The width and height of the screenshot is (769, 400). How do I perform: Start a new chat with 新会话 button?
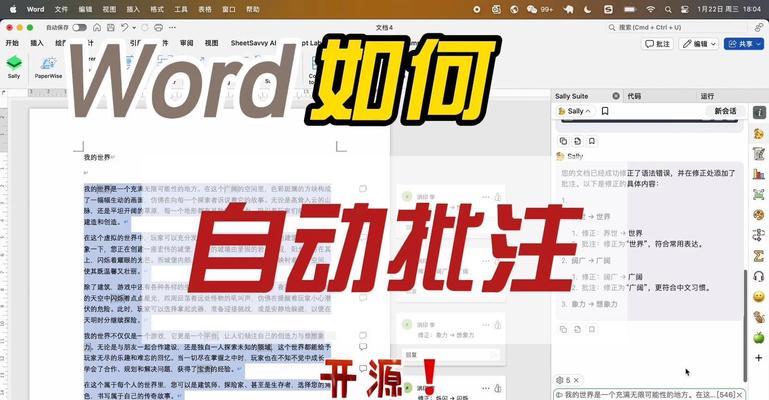click(725, 111)
